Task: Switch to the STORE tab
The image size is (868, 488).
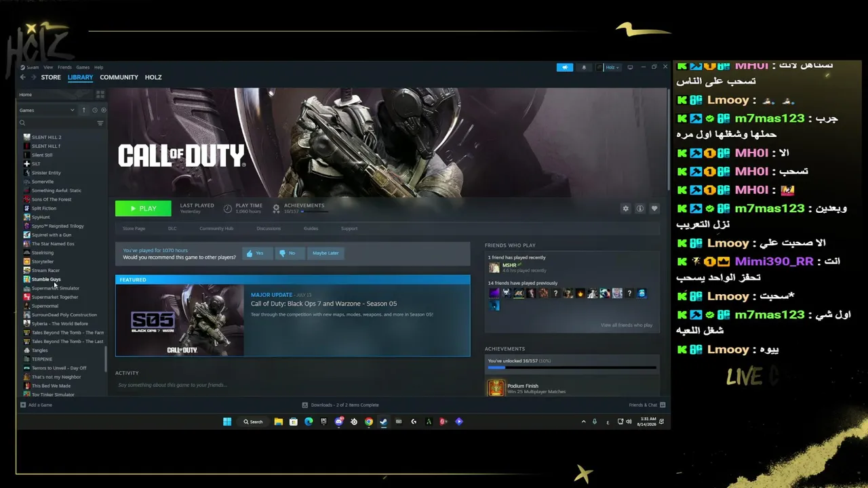Action: coord(51,77)
